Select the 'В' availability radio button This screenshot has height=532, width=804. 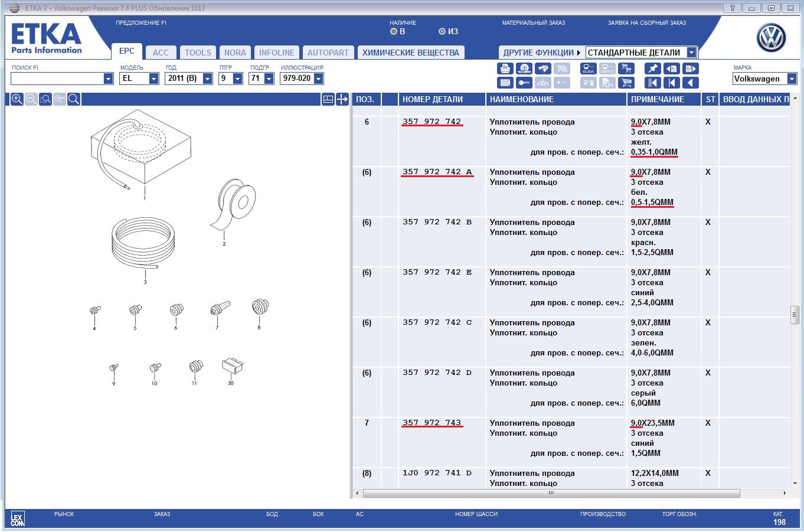click(x=394, y=32)
